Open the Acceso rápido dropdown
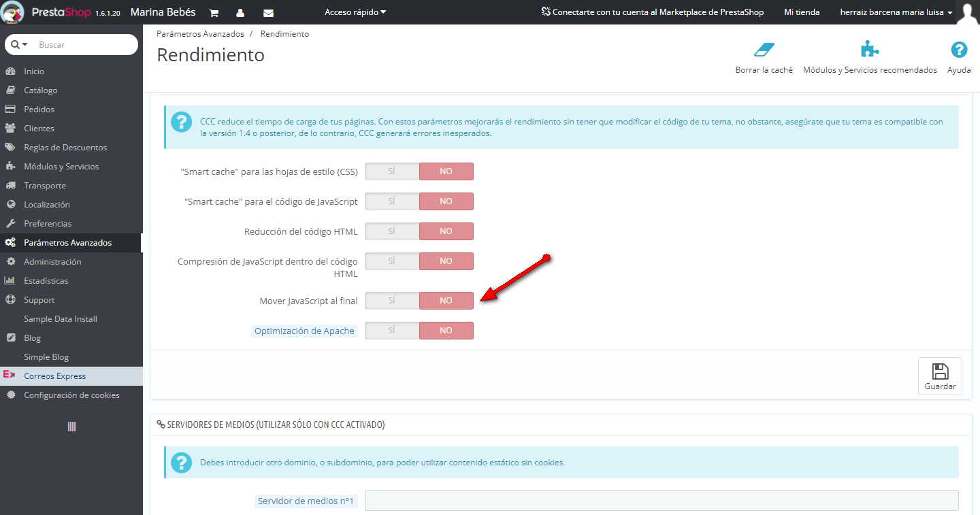The image size is (980, 515). tap(355, 12)
